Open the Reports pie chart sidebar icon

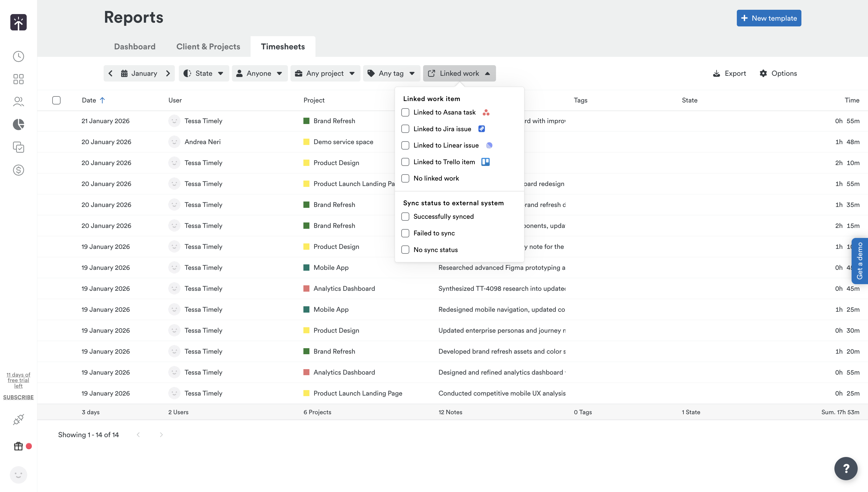tap(18, 124)
